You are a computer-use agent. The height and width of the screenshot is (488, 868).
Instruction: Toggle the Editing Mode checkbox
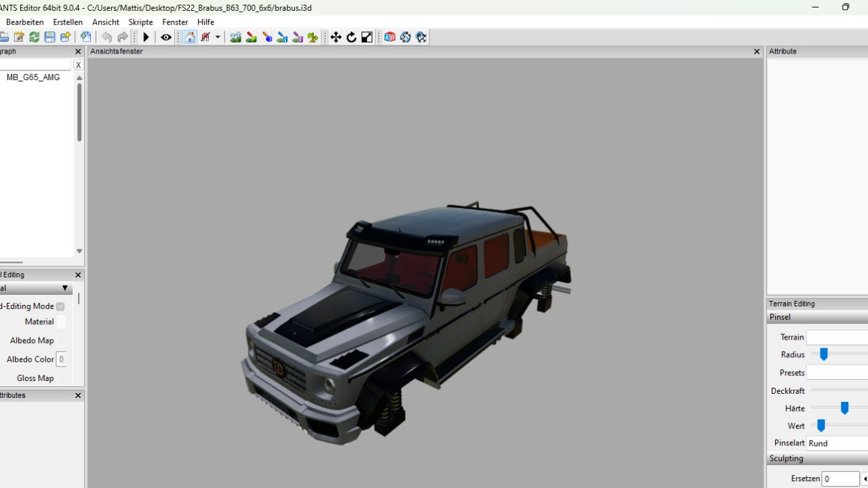60,306
